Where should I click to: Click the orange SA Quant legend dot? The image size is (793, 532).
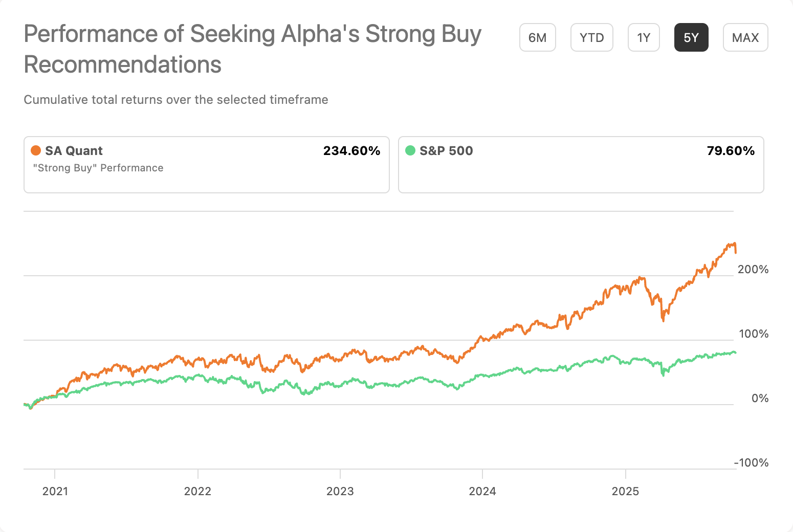point(35,150)
